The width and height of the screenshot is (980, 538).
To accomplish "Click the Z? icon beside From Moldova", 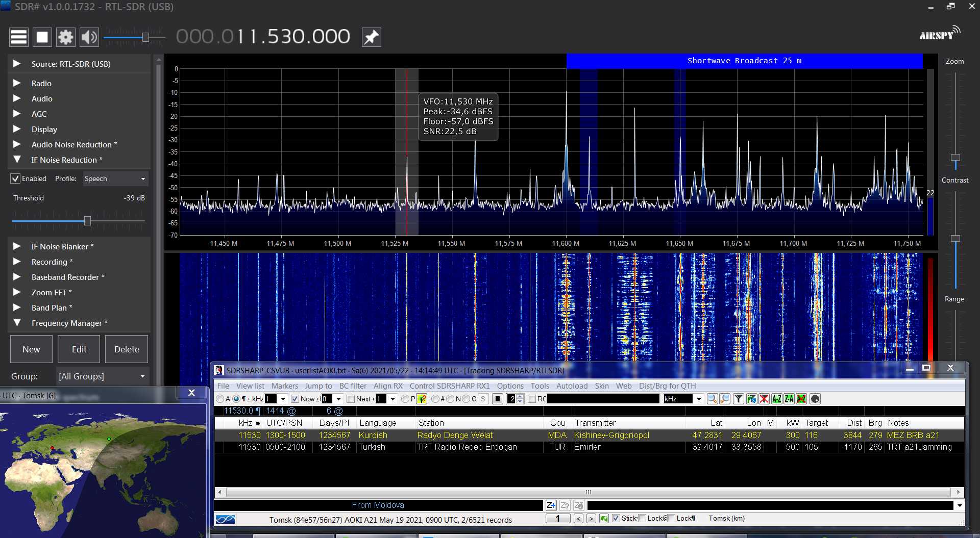I will (x=565, y=505).
